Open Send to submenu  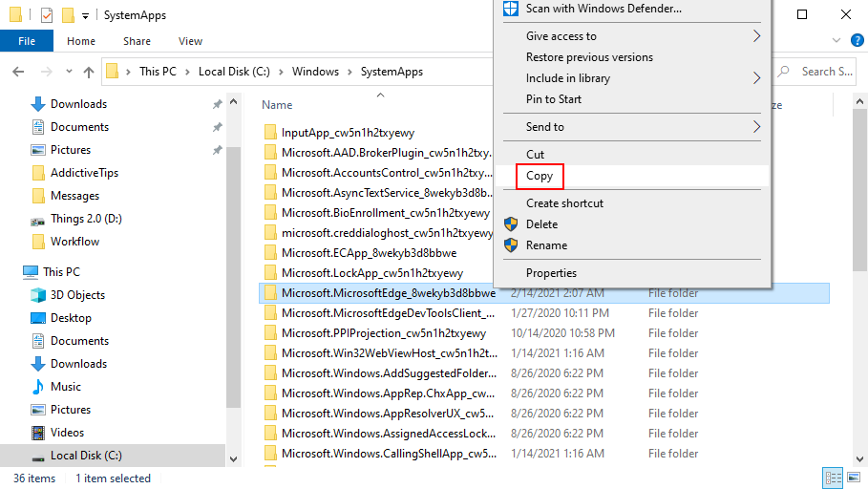pyautogui.click(x=632, y=127)
